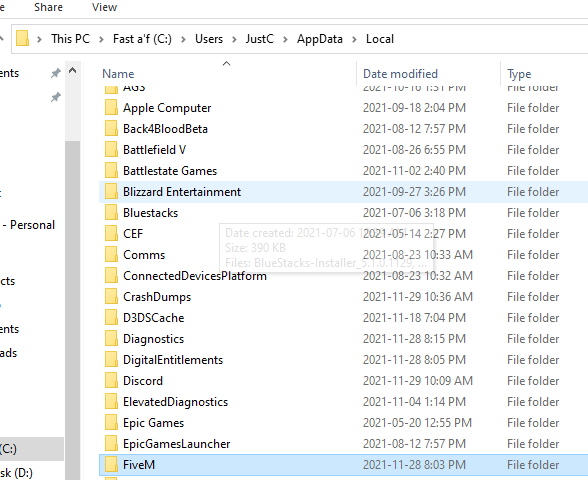Expand the chevron after Users in the breadcrumb
The image size is (588, 480).
tap(234, 39)
